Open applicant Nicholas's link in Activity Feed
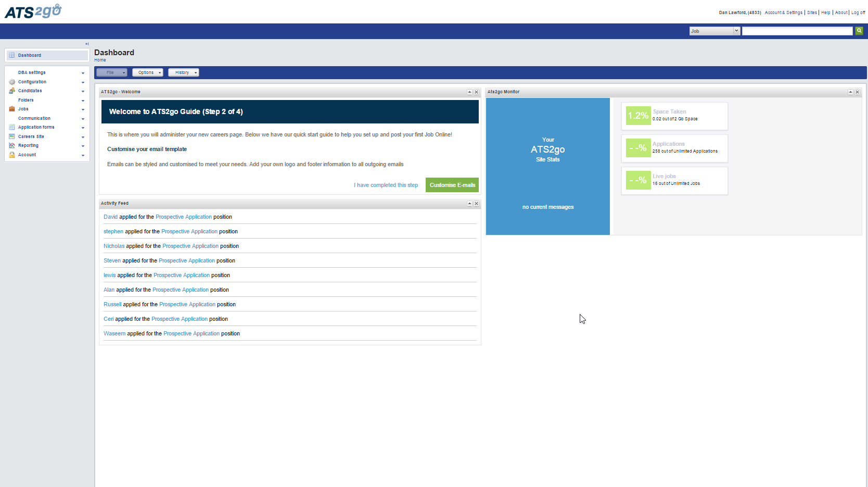This screenshot has width=868, height=487. 114,246
